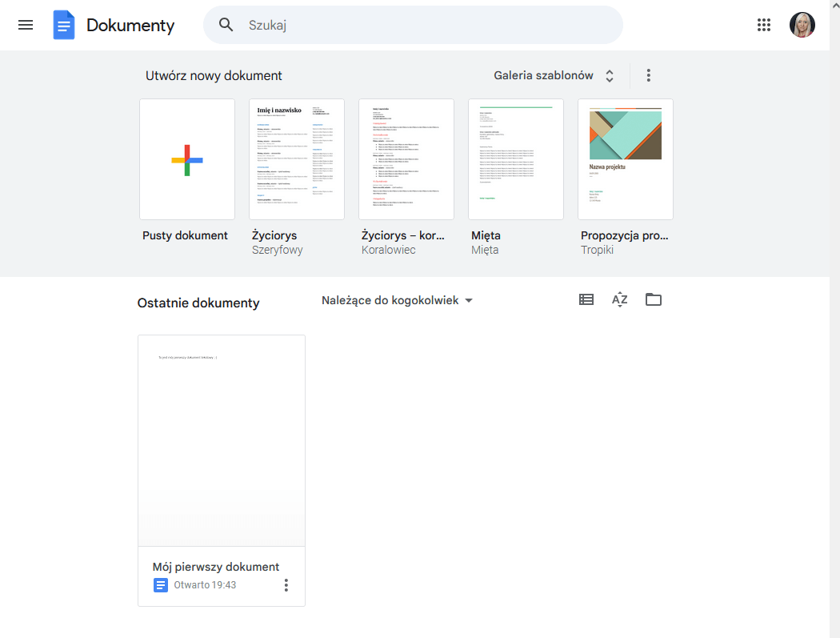Select the Życiorys Szeryfowy template
The height and width of the screenshot is (638, 840).
297,159
